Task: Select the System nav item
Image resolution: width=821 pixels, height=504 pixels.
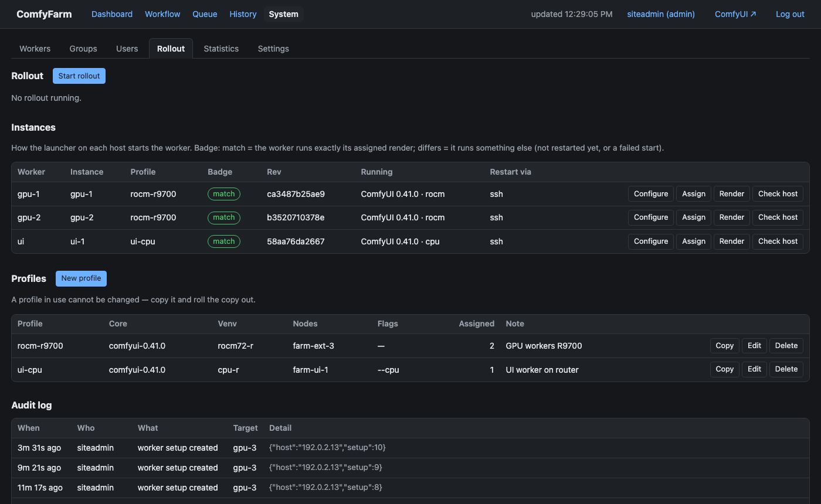Action: [x=284, y=14]
